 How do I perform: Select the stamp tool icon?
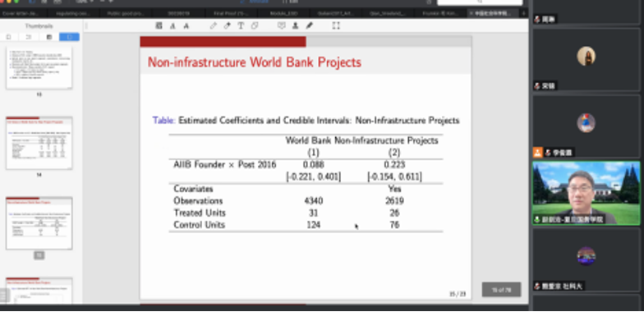pyautogui.click(x=295, y=26)
